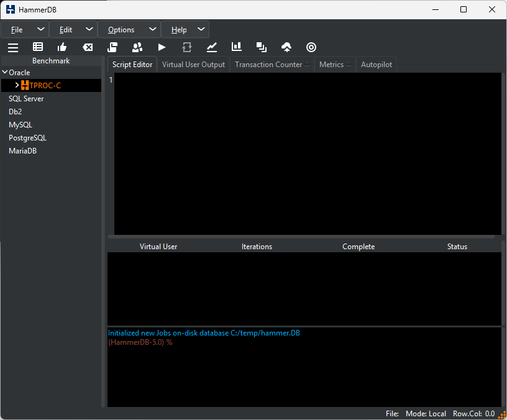Maximize the HammerDB window
The height and width of the screenshot is (420, 507).
[x=464, y=9]
